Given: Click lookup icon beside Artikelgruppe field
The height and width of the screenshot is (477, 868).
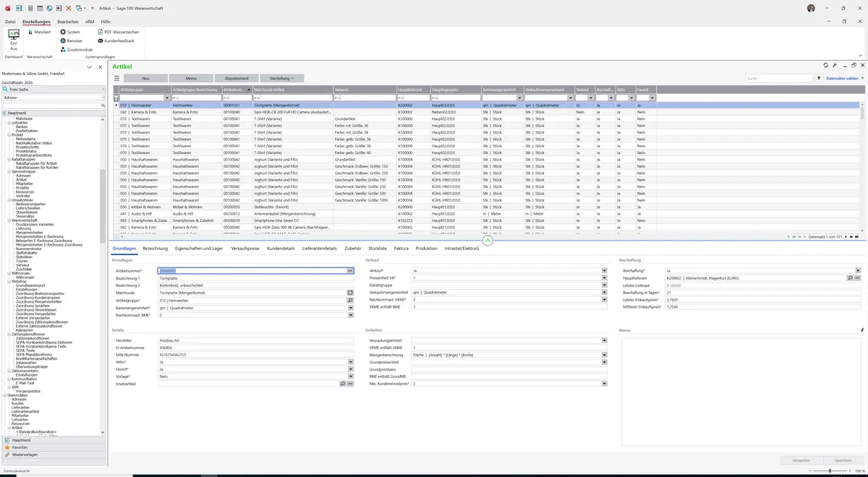Looking at the screenshot, I should [350, 301].
